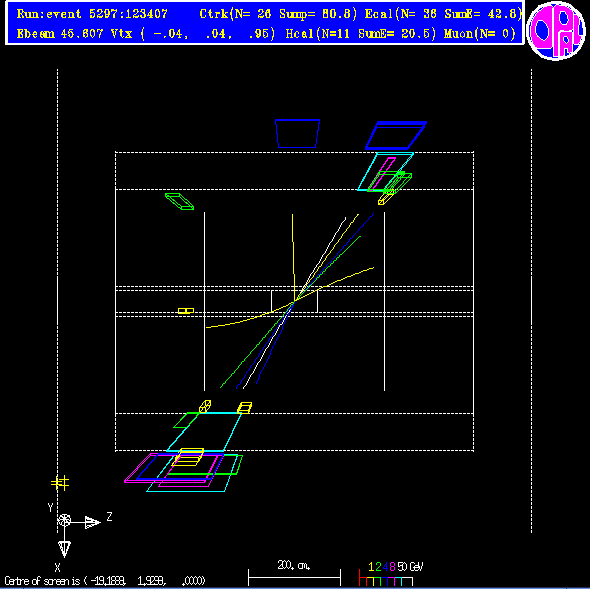Image resolution: width=590 pixels, height=589 pixels.
Task: Select the thick blue parallelogram cluster at upper right
Action: point(396,135)
